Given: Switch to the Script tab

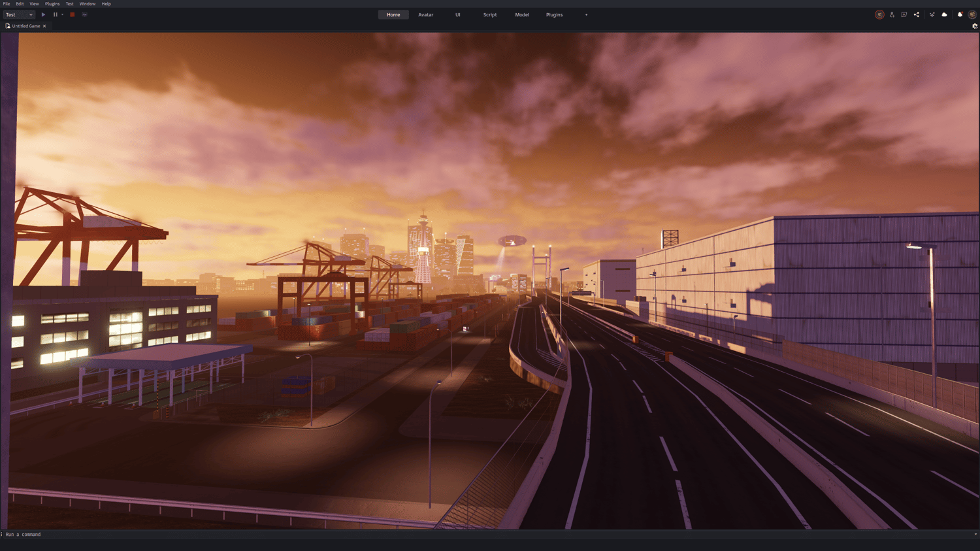Looking at the screenshot, I should click(x=490, y=14).
